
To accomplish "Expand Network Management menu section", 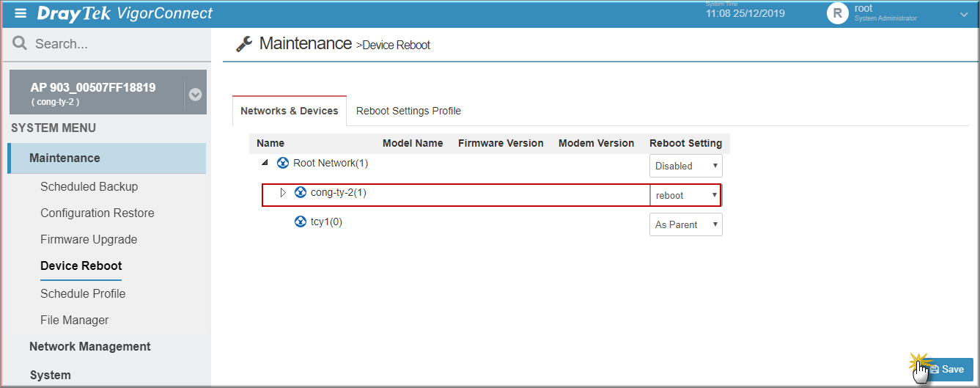I will click(x=90, y=346).
